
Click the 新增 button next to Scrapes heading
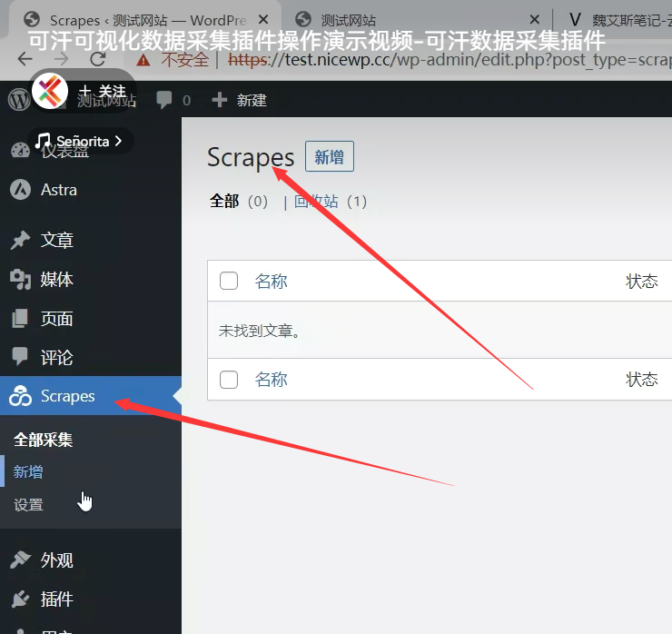pyautogui.click(x=329, y=157)
